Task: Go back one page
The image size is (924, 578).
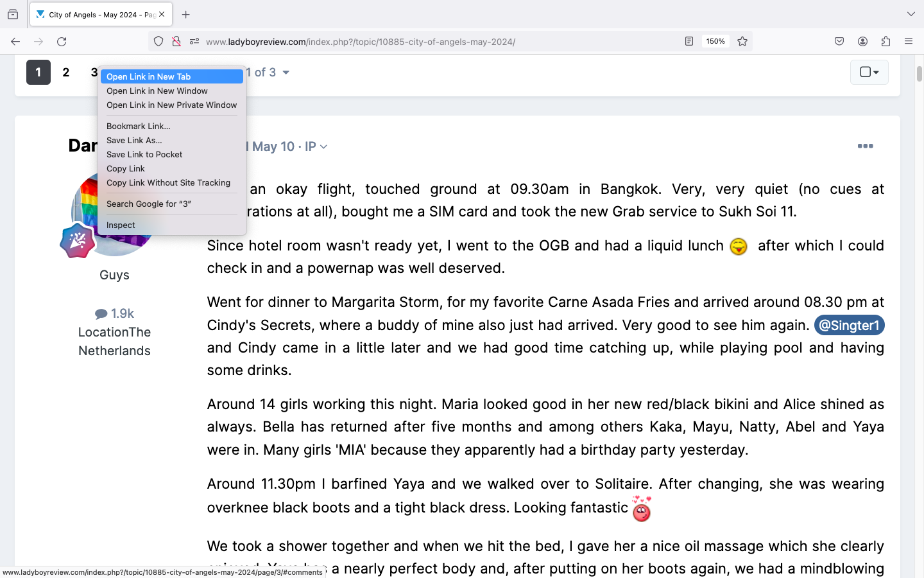Action: click(x=15, y=41)
